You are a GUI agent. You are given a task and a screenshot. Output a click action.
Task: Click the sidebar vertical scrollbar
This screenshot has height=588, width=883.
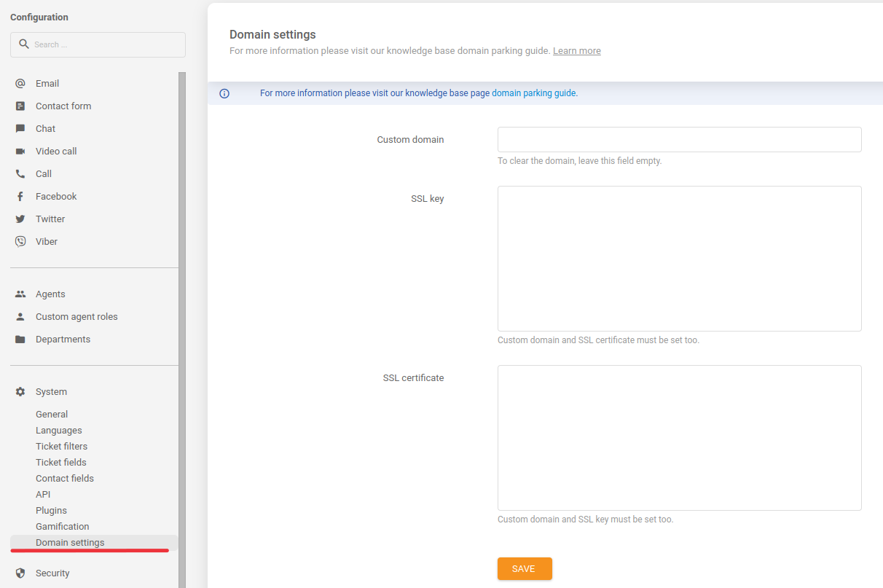point(182,328)
